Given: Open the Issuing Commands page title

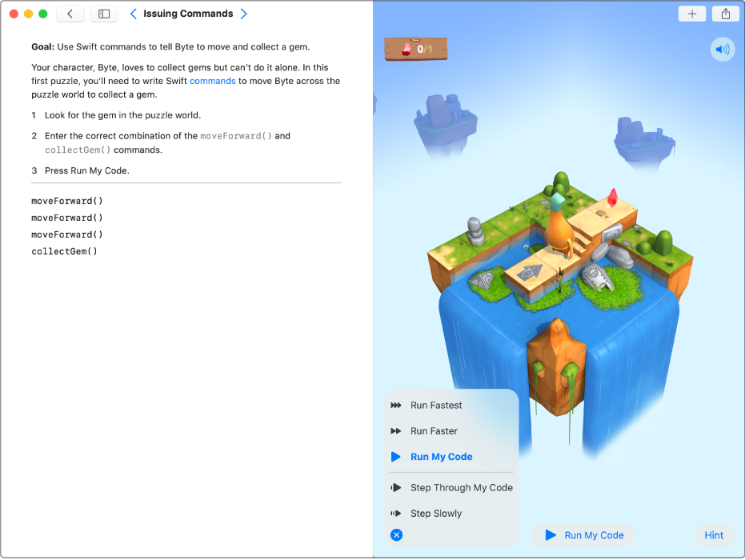Looking at the screenshot, I should tap(188, 14).
